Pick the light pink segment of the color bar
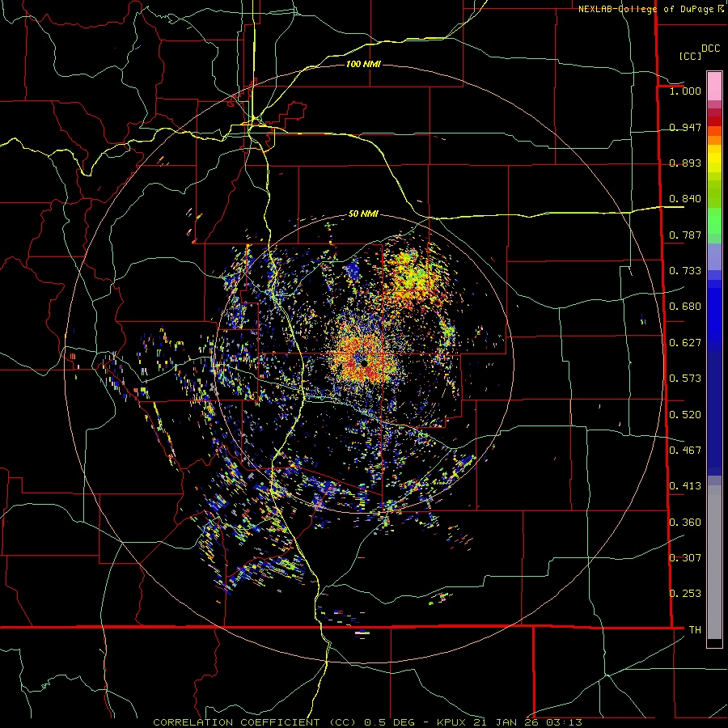728x728 pixels. coord(714,86)
